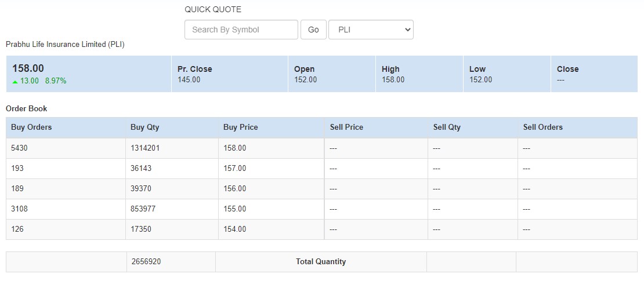Image resolution: width=644 pixels, height=281 pixels.
Task: Click the Buy Orders column header
Action: click(x=31, y=127)
